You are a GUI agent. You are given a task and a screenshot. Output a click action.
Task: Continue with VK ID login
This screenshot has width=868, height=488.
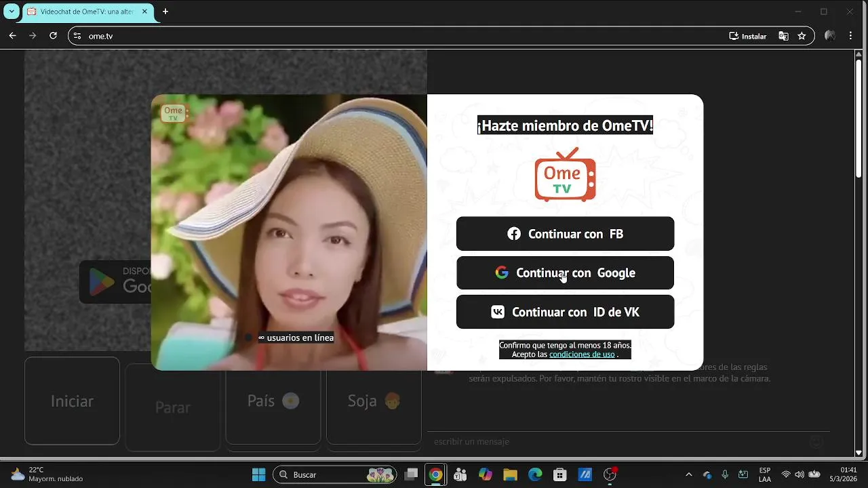tap(565, 312)
